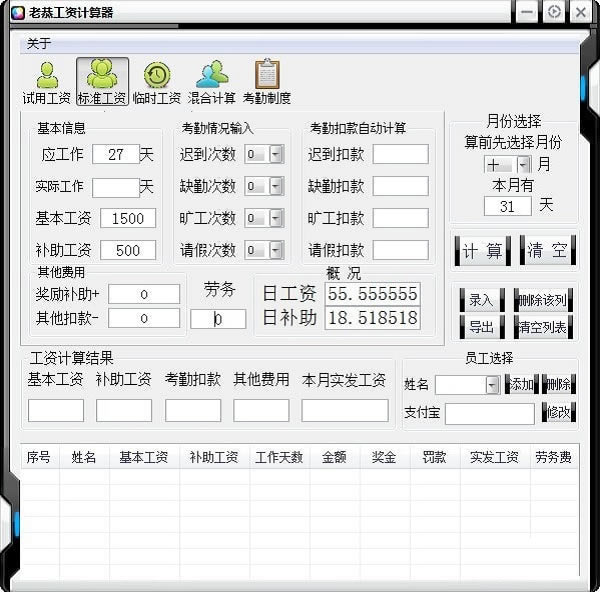Focus the 缺勤扣款 field

(401, 186)
